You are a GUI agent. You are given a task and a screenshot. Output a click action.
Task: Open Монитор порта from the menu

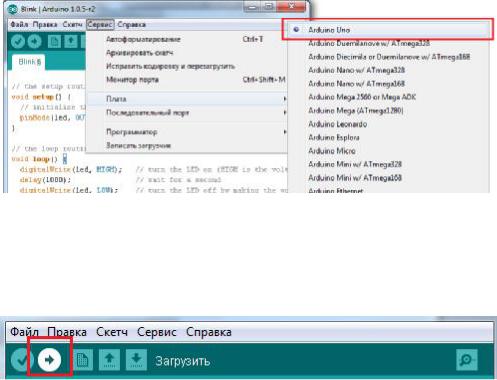click(187, 80)
